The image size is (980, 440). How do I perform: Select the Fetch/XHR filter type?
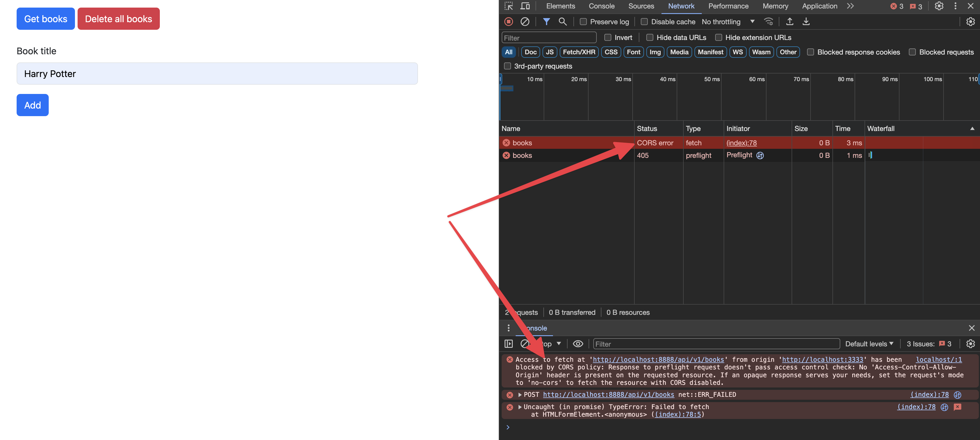579,52
